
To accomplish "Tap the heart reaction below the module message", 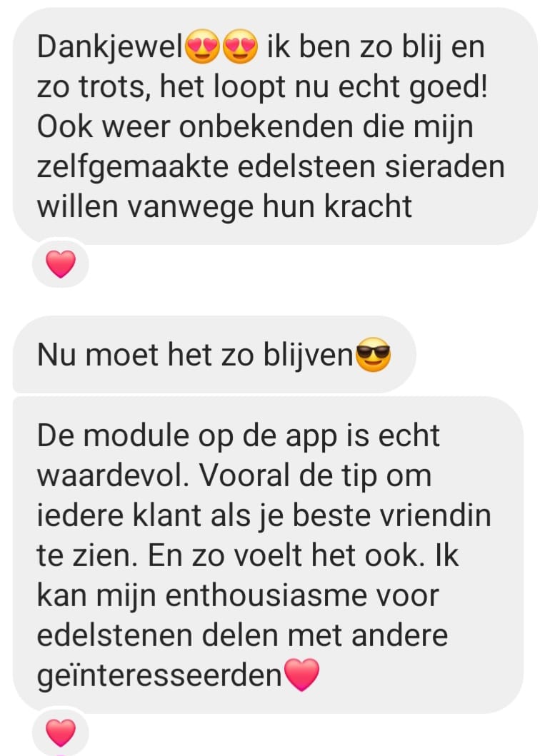I will (x=60, y=733).
